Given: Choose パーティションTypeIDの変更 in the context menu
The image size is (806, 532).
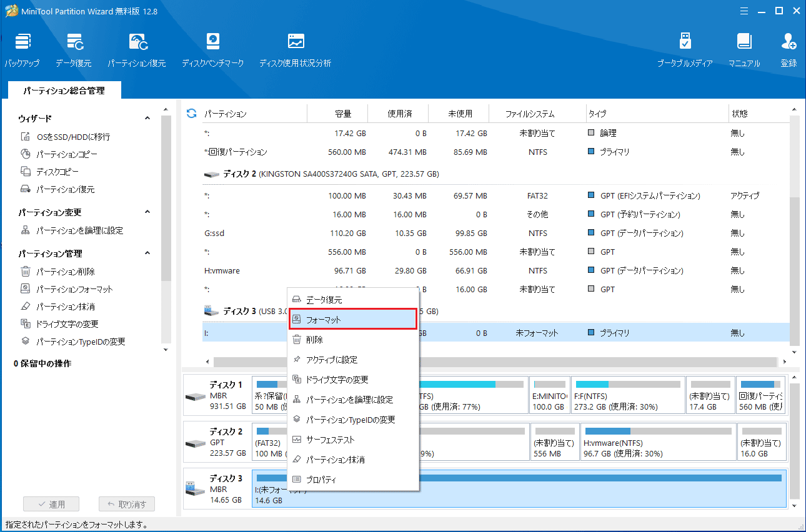Looking at the screenshot, I should tap(353, 420).
